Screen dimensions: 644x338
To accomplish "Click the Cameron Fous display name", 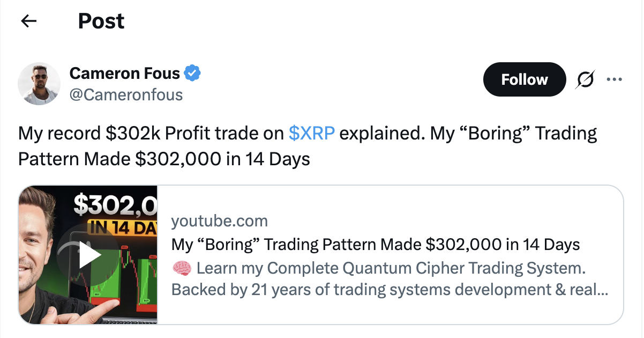I will click(x=124, y=72).
